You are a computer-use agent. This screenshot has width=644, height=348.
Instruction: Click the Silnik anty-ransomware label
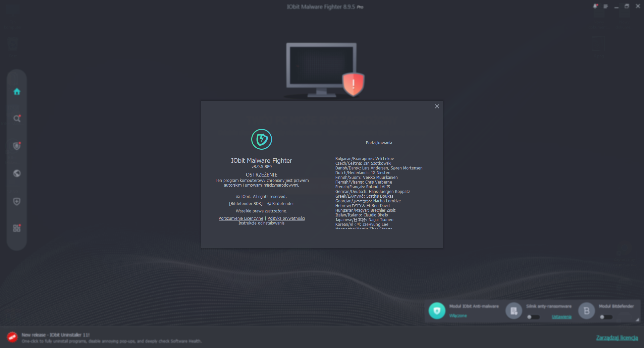[x=549, y=306]
